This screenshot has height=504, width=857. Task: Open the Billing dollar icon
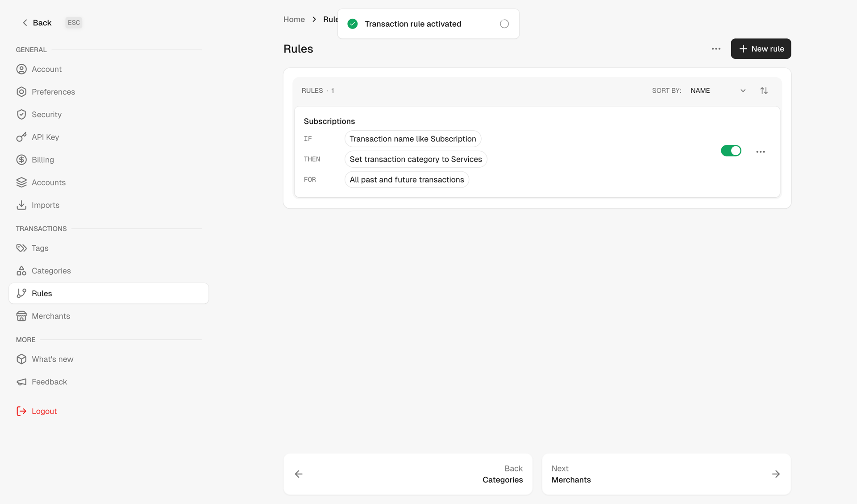[22, 160]
